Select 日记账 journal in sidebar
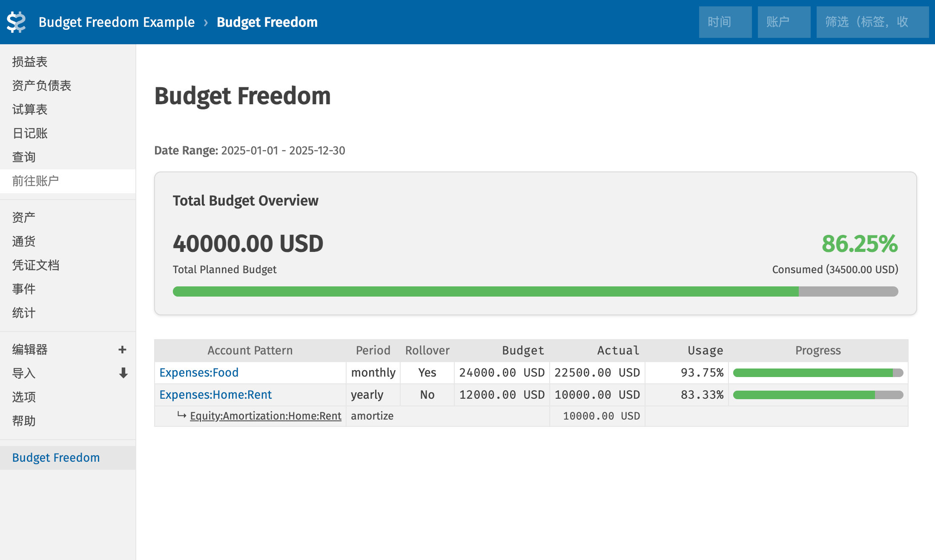Image resolution: width=935 pixels, height=560 pixels. pos(30,134)
